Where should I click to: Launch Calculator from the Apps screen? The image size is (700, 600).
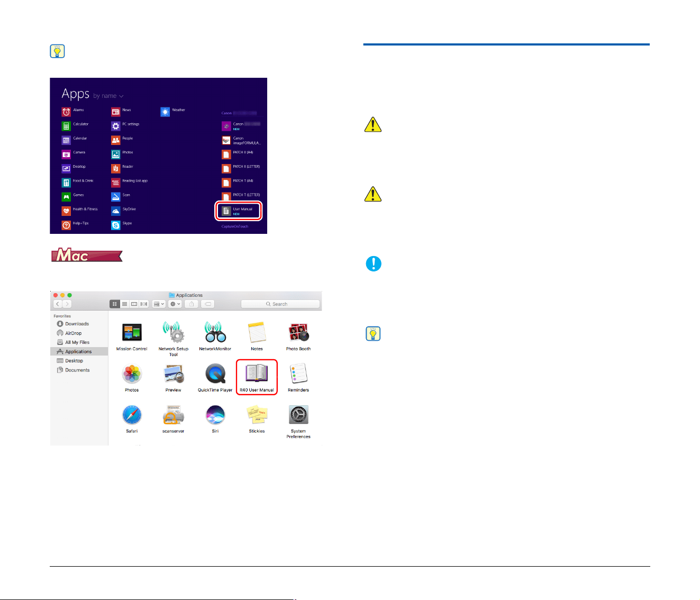click(75, 126)
